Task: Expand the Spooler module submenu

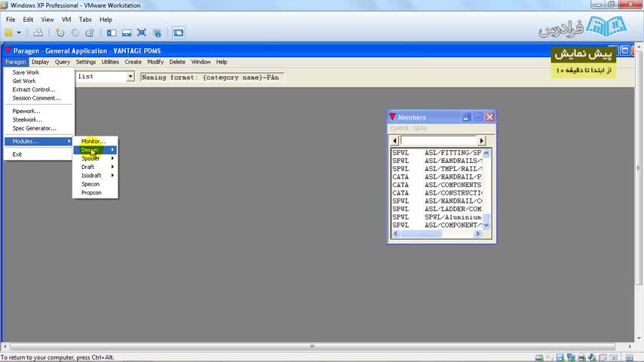Action: pos(95,158)
